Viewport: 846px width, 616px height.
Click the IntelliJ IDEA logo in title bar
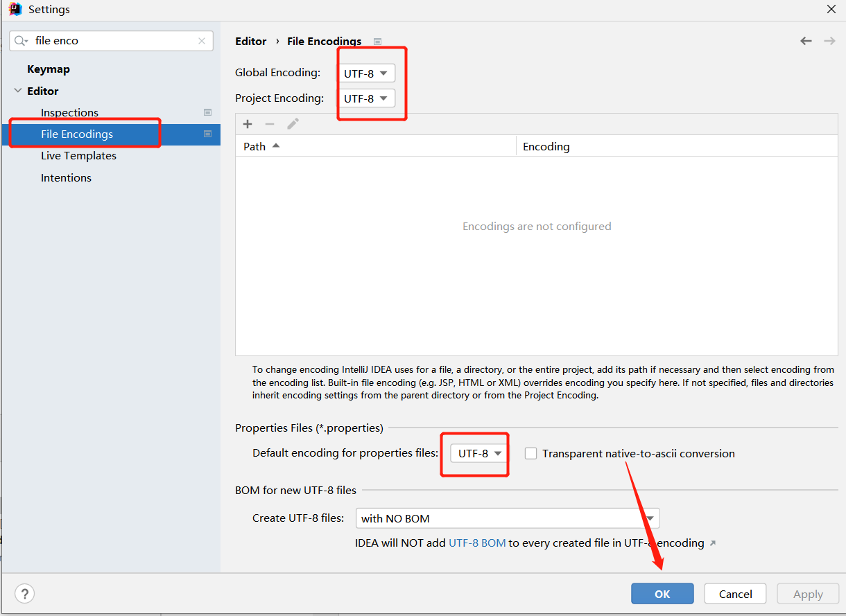[15, 10]
